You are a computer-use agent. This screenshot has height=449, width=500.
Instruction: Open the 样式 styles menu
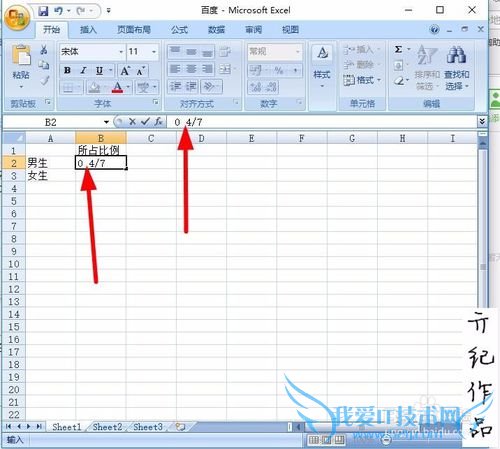click(x=322, y=67)
